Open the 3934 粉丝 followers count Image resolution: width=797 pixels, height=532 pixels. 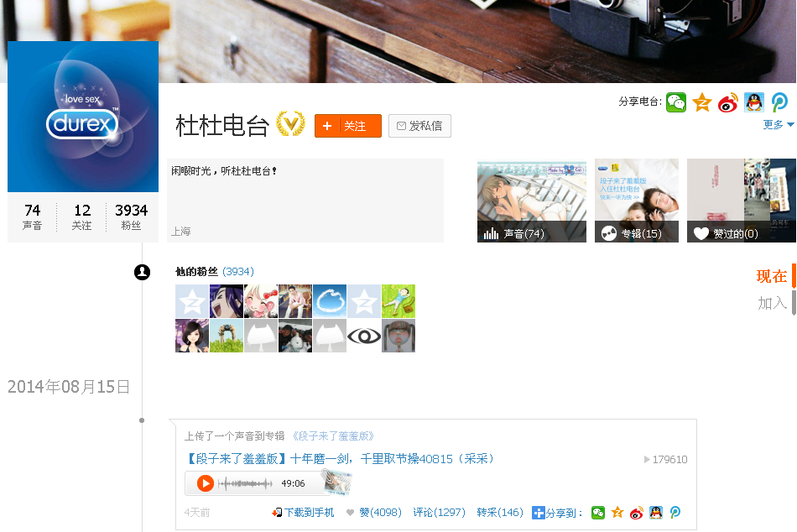[131, 216]
